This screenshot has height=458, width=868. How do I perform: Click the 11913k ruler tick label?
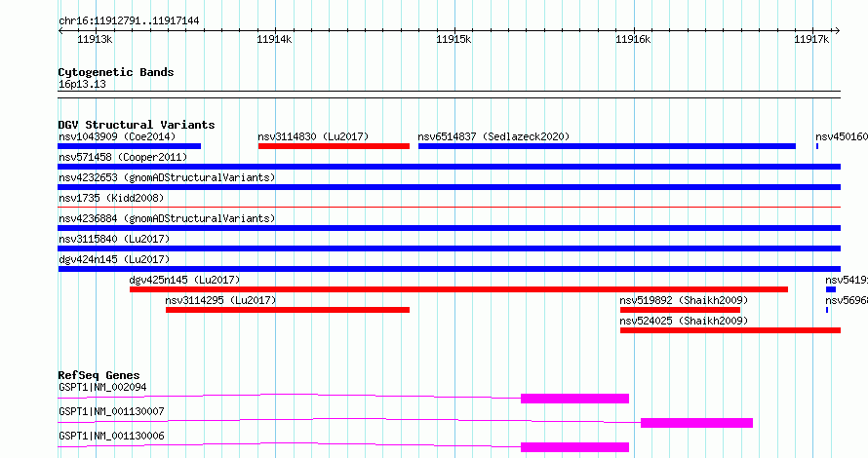pyautogui.click(x=95, y=39)
